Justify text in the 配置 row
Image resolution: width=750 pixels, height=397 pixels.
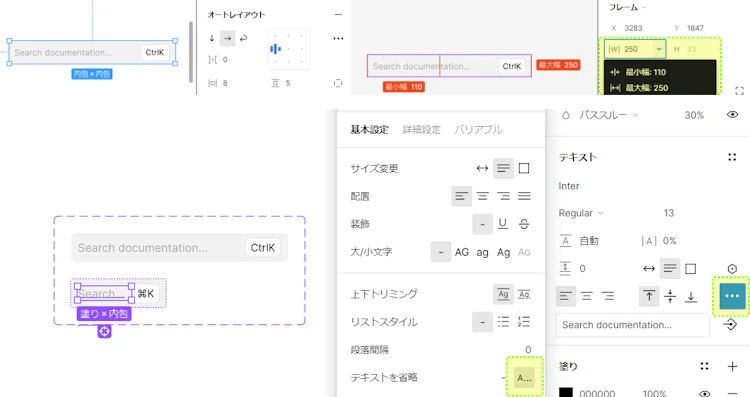point(524,196)
